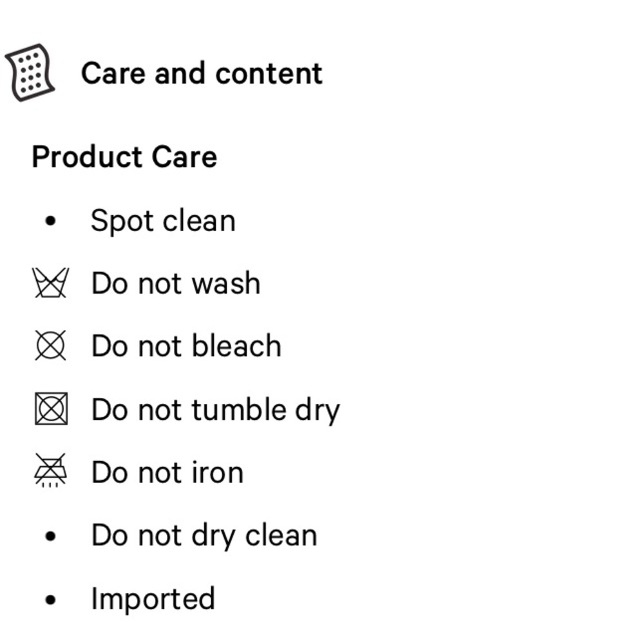The image size is (644, 644).
Task: Click the Do not iron label
Action: pos(167,472)
